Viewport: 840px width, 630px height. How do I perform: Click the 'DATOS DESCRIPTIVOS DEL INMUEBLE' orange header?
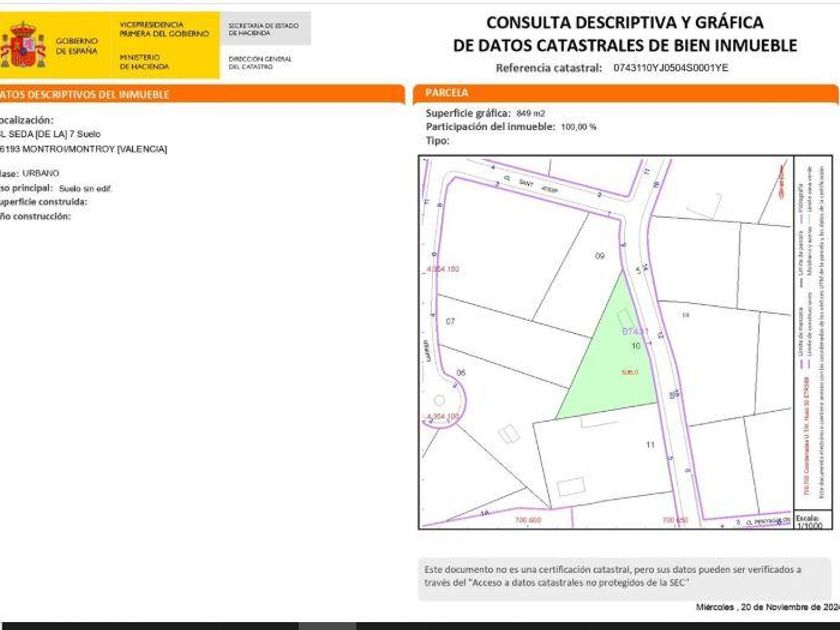202,94
